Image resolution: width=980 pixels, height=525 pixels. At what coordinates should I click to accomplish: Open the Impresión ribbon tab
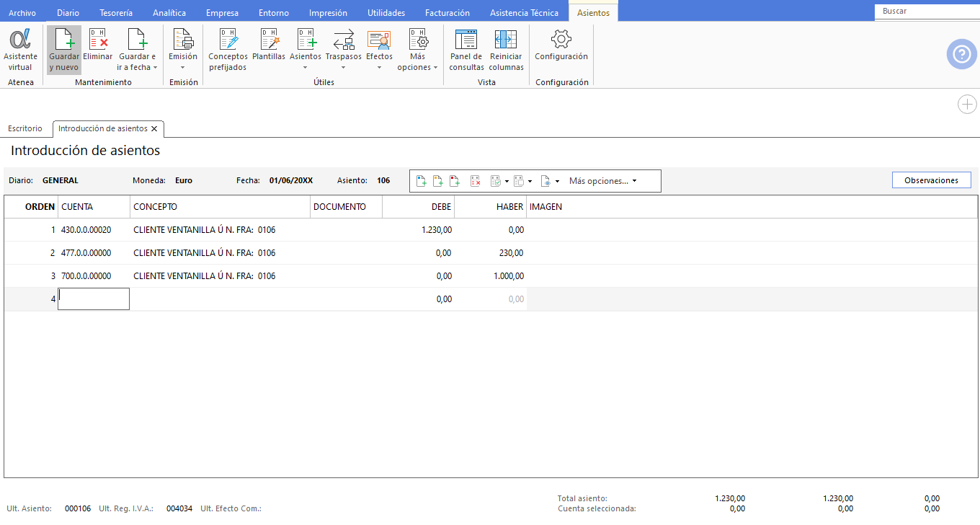coord(328,13)
